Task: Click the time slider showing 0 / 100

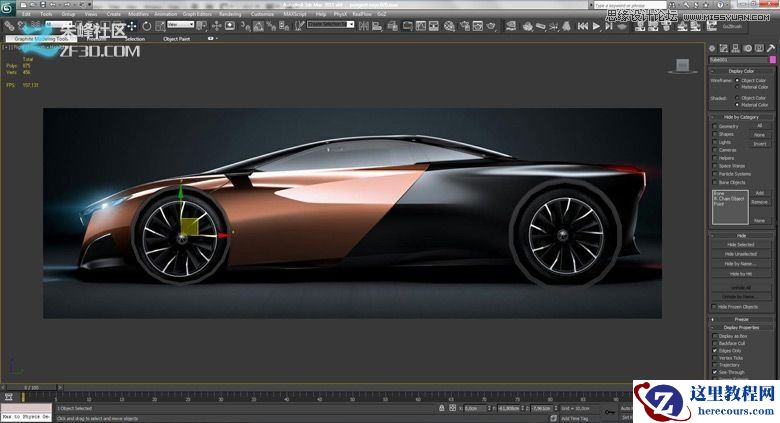Action: click(31, 387)
